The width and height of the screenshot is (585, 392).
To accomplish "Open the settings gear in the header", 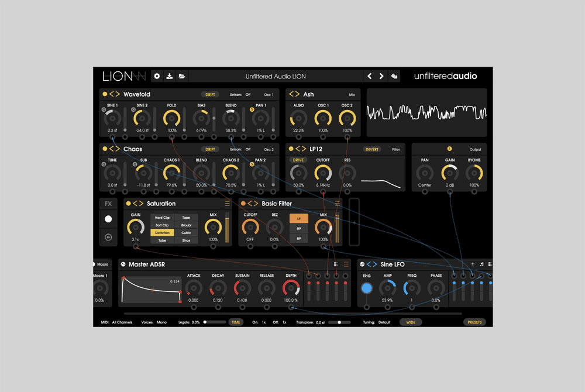I will 157,76.
